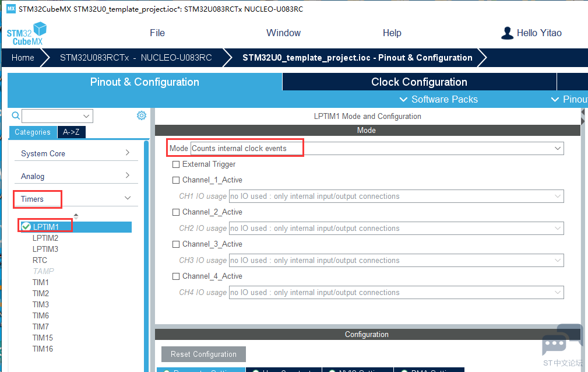The height and width of the screenshot is (372, 588).
Task: Click the peripheral list sort arrows
Action: pos(76,216)
